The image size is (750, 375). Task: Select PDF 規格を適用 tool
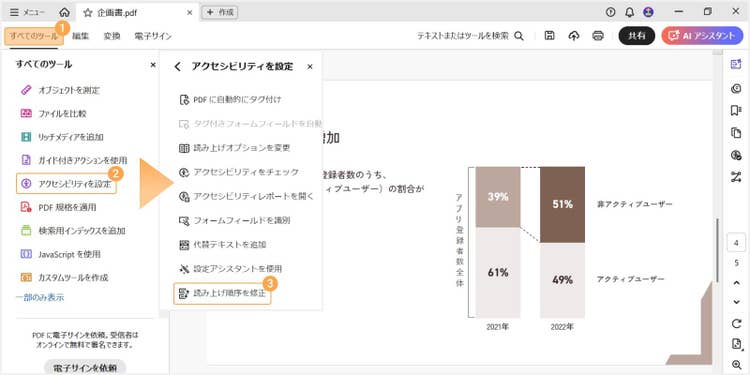click(x=58, y=208)
